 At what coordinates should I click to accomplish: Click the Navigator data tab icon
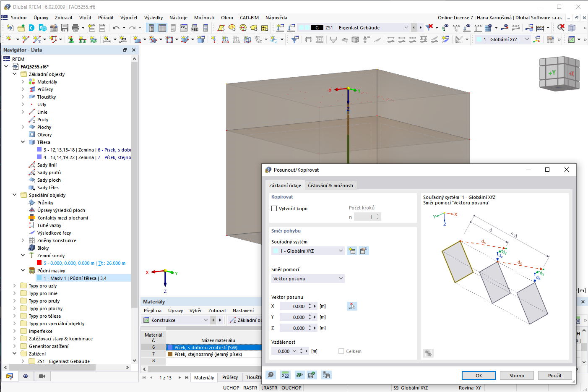(x=10, y=376)
